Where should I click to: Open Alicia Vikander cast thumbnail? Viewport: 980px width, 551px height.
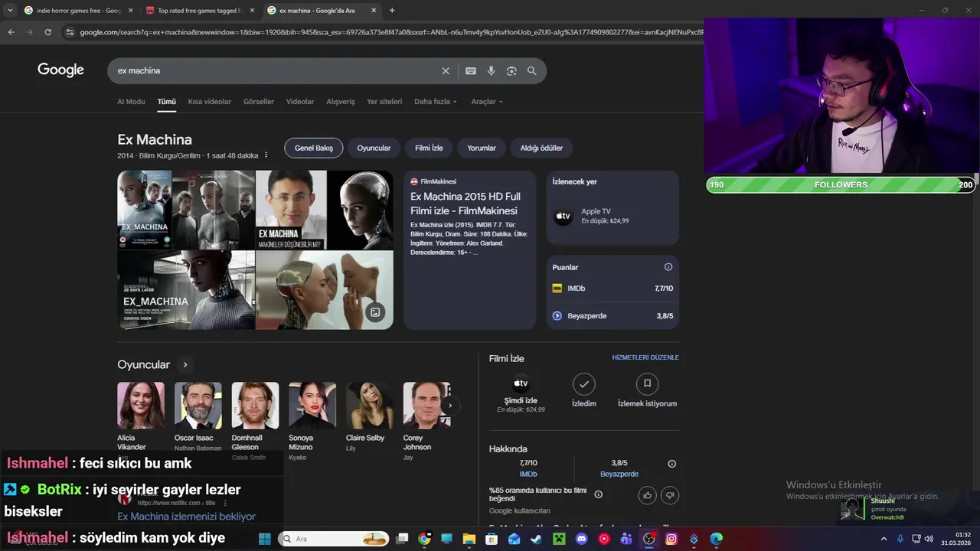pos(141,406)
